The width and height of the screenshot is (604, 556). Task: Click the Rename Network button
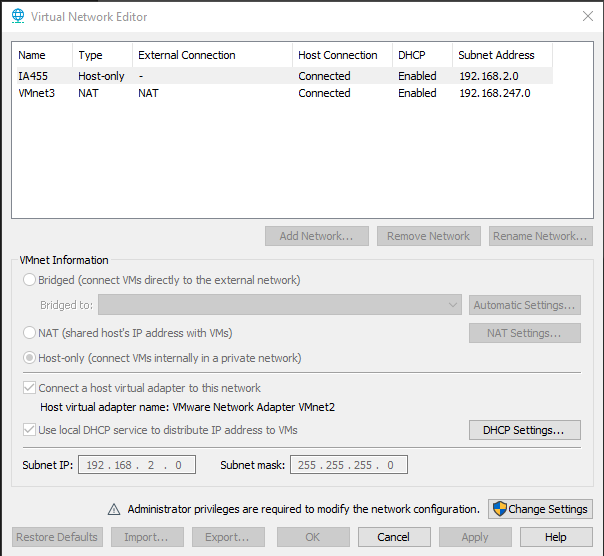541,236
